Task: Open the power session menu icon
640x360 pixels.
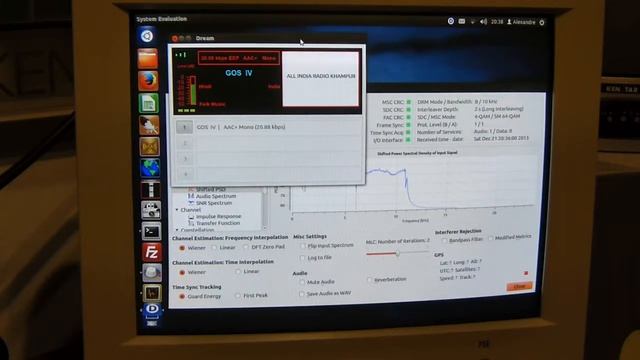Action: [x=542, y=22]
